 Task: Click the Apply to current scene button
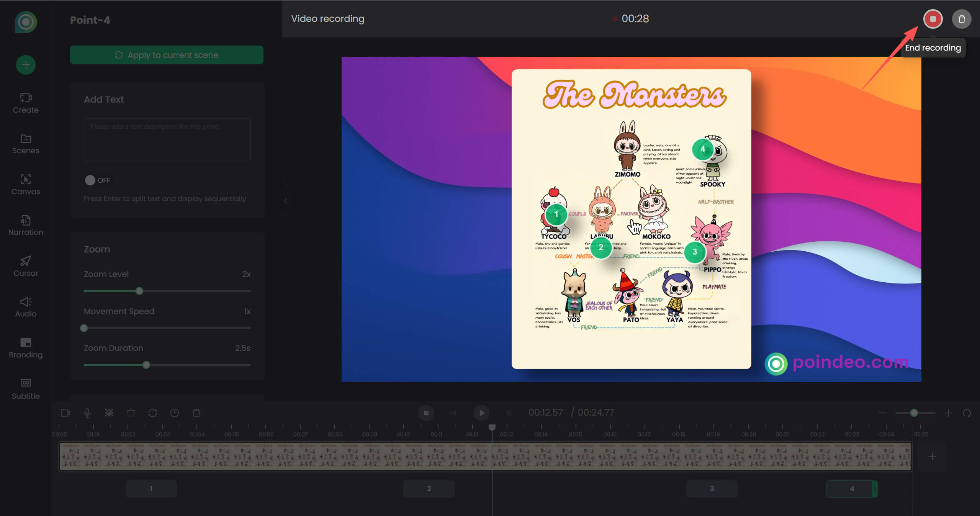(166, 54)
